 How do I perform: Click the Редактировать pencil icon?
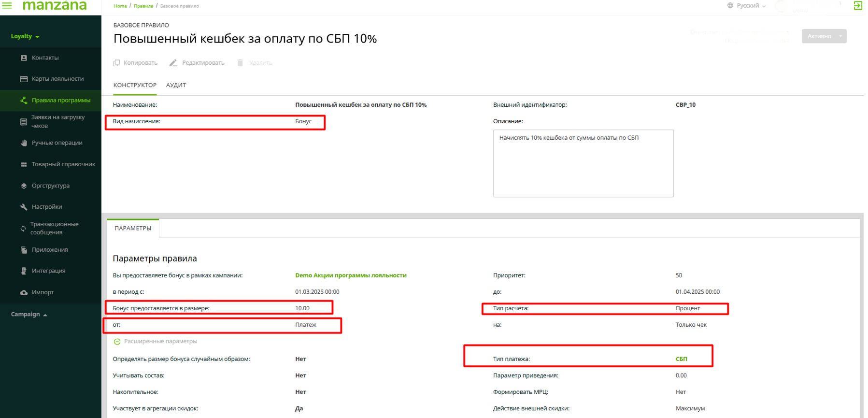(173, 63)
